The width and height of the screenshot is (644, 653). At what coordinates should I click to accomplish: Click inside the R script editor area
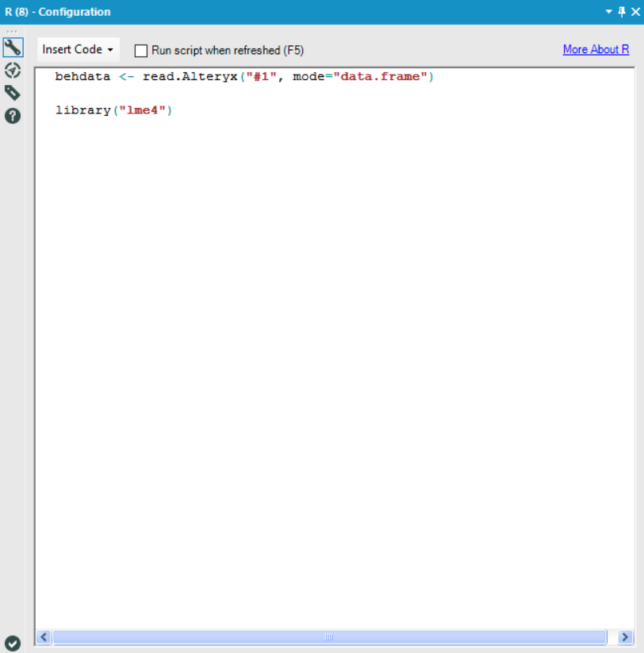click(x=317, y=317)
